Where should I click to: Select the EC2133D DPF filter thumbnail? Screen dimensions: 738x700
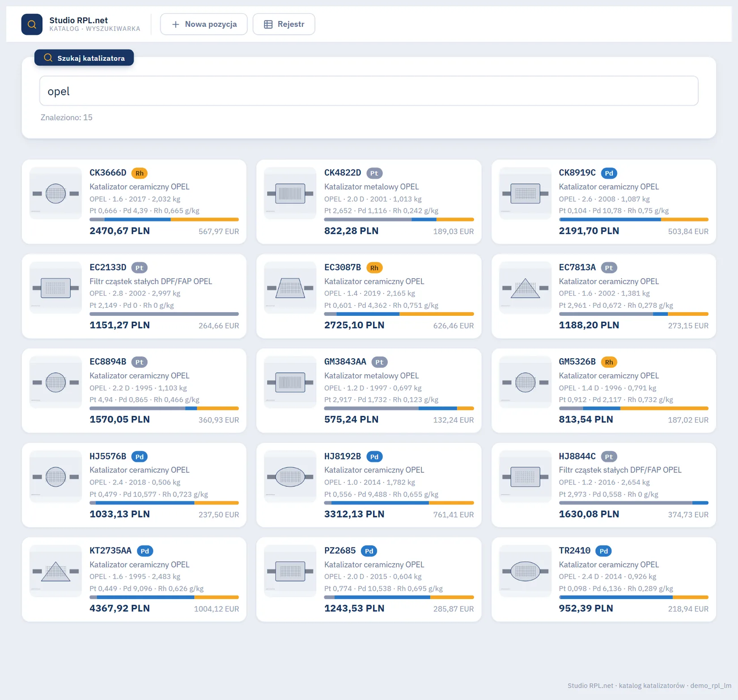pyautogui.click(x=55, y=288)
